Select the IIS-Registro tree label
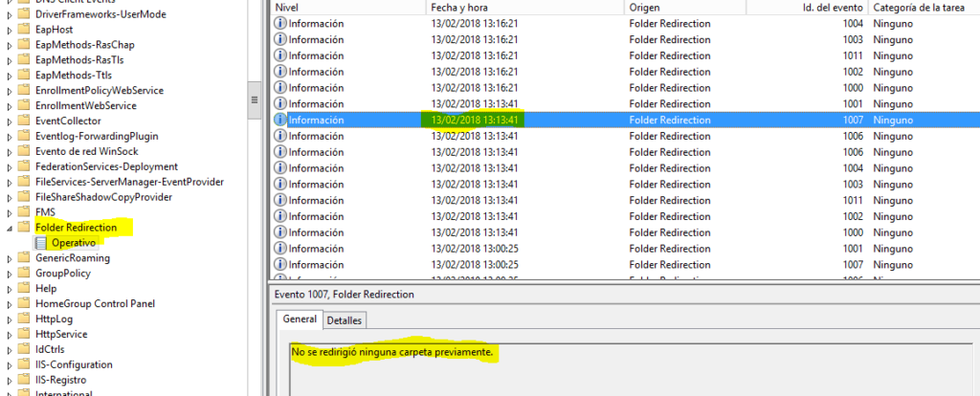 coord(60,380)
